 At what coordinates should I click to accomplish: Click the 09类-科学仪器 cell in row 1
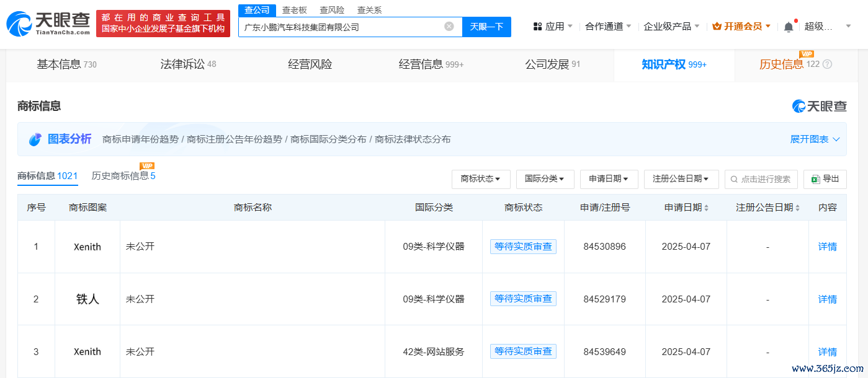click(434, 247)
